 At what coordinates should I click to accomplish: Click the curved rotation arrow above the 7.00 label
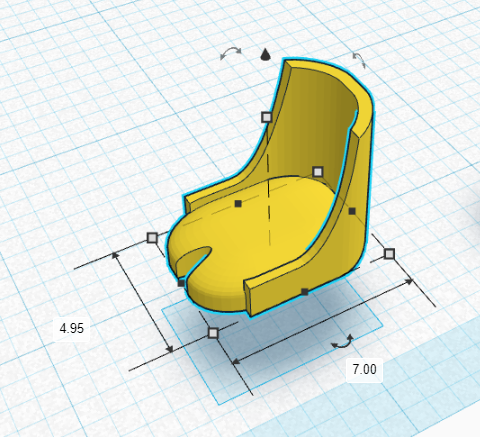342,343
